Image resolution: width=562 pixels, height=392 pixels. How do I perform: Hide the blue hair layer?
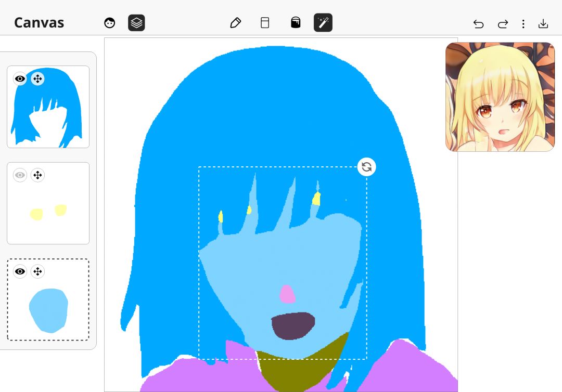coord(20,79)
